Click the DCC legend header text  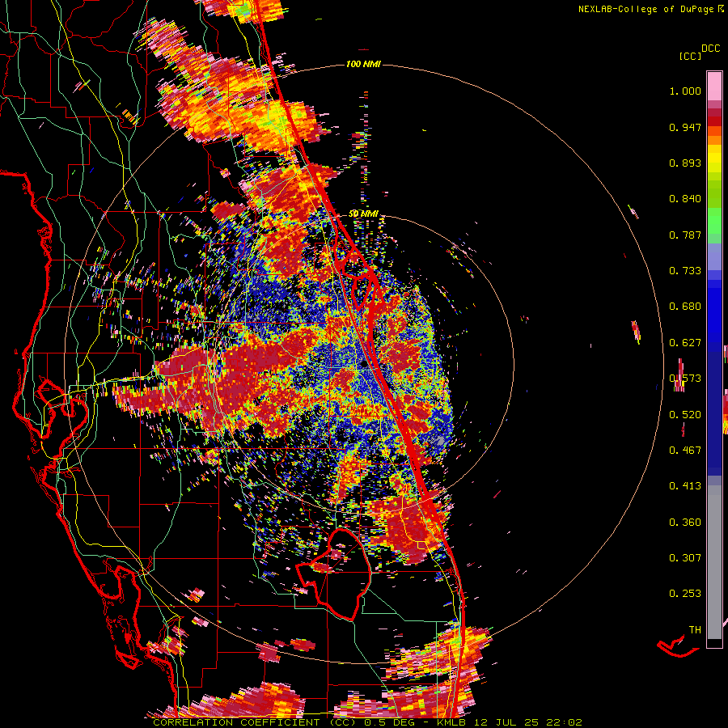pyautogui.click(x=711, y=49)
